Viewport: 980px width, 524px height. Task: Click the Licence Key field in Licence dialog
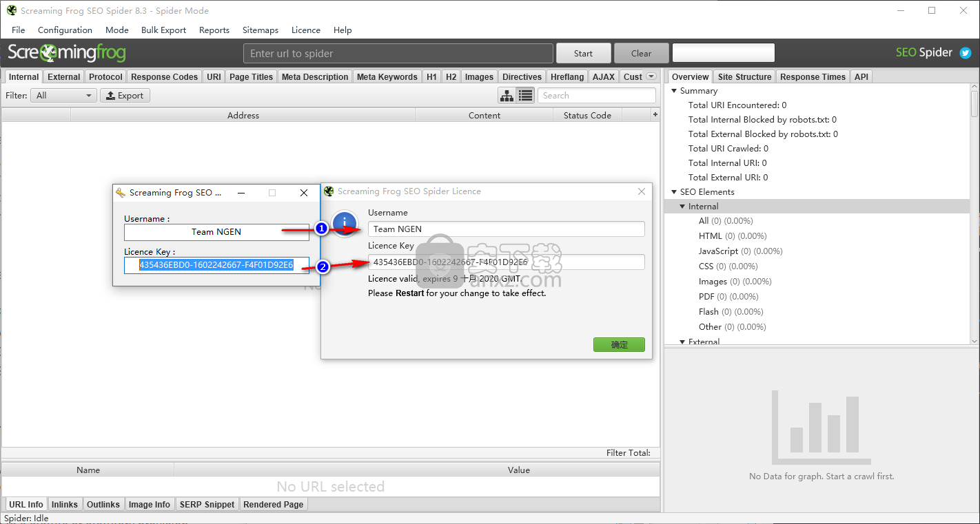click(507, 262)
